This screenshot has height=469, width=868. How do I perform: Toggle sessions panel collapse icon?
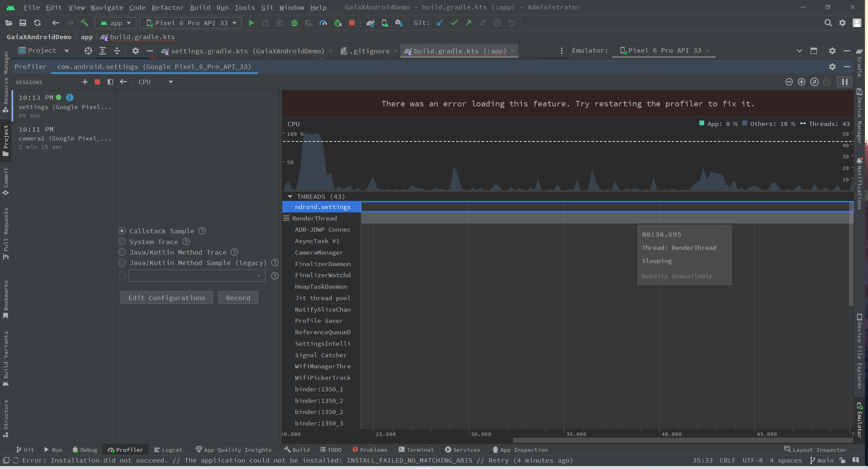[x=110, y=82]
